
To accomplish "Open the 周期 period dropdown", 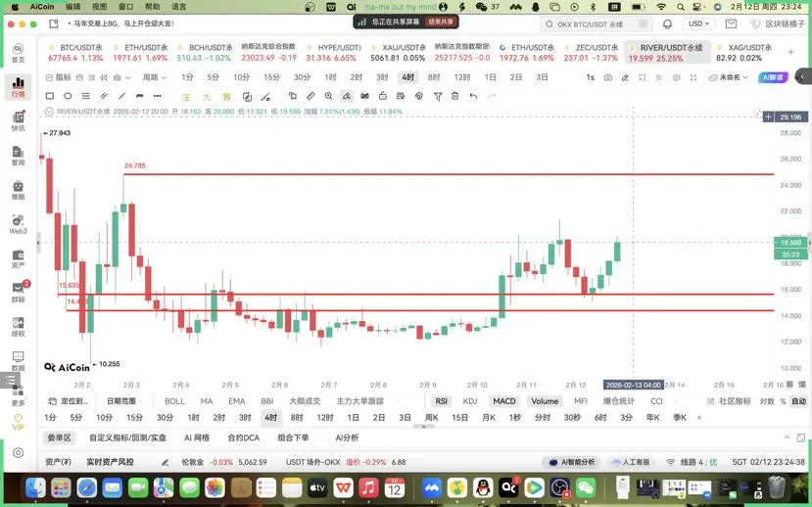I will tap(155, 77).
